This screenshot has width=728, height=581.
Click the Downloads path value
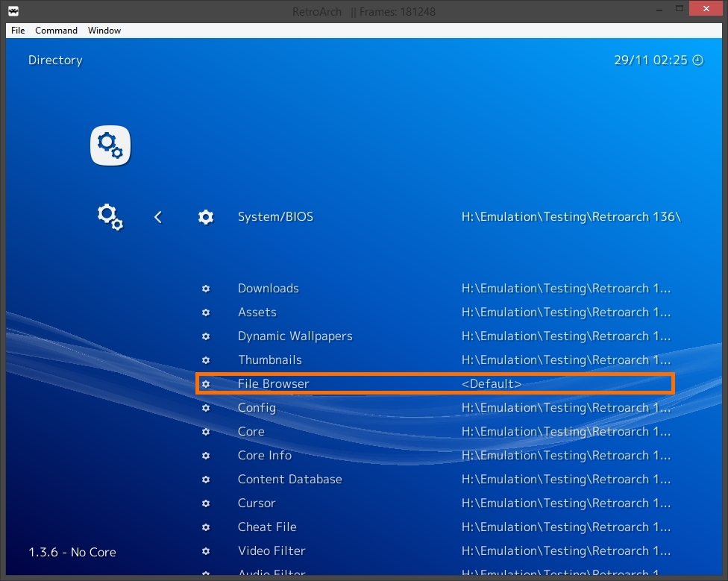tap(566, 288)
